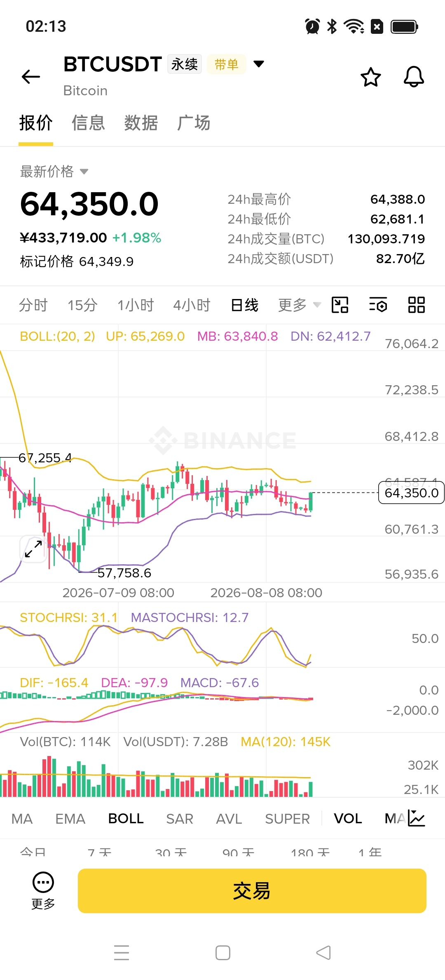The image size is (445, 980).
Task: Tap +1.98% price change text
Action: pos(136,238)
